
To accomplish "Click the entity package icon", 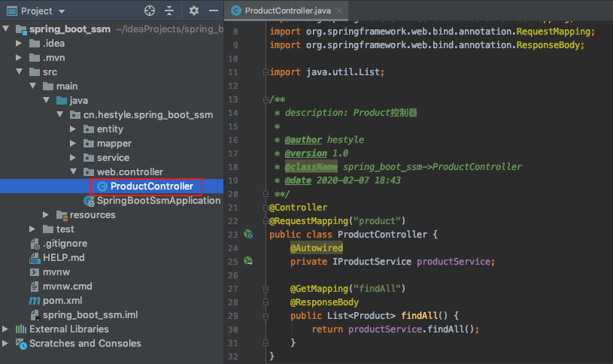I will (89, 129).
